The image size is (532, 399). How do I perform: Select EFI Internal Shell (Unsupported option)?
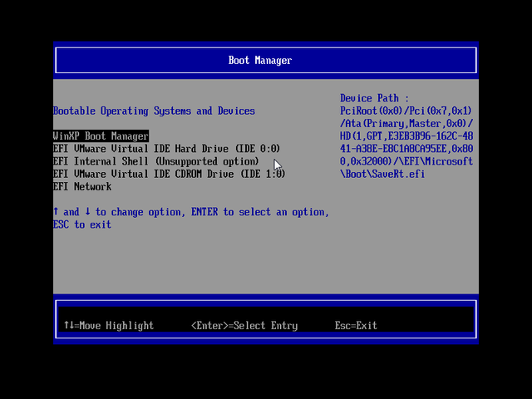click(156, 161)
